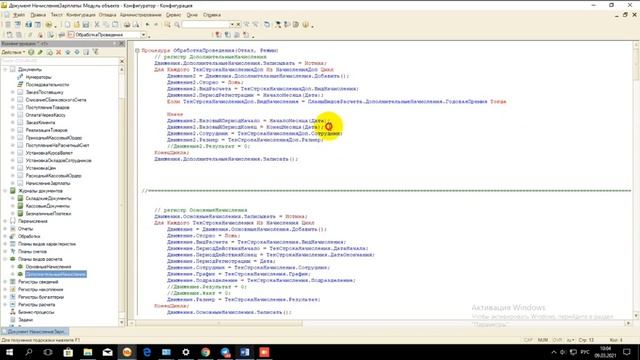Expand the ПоступлениеТоваров document node
The width and height of the screenshot is (640, 360).
[x=13, y=107]
